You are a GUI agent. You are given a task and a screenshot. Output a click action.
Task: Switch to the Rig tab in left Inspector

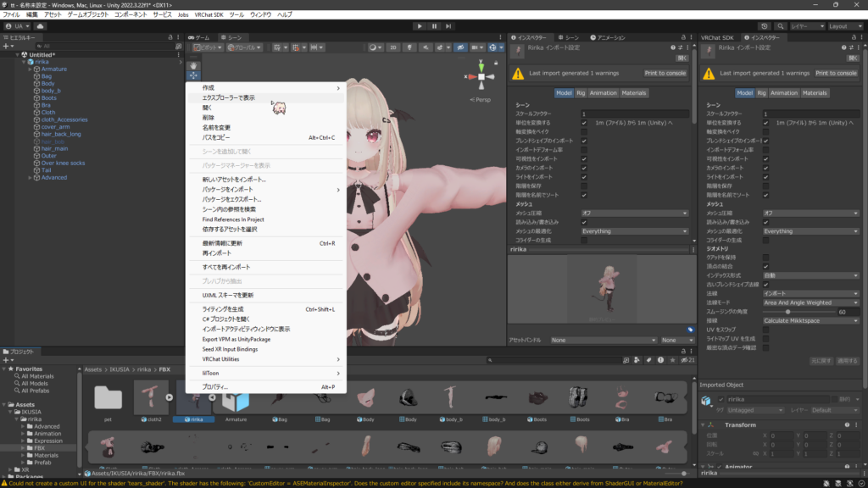[581, 93]
